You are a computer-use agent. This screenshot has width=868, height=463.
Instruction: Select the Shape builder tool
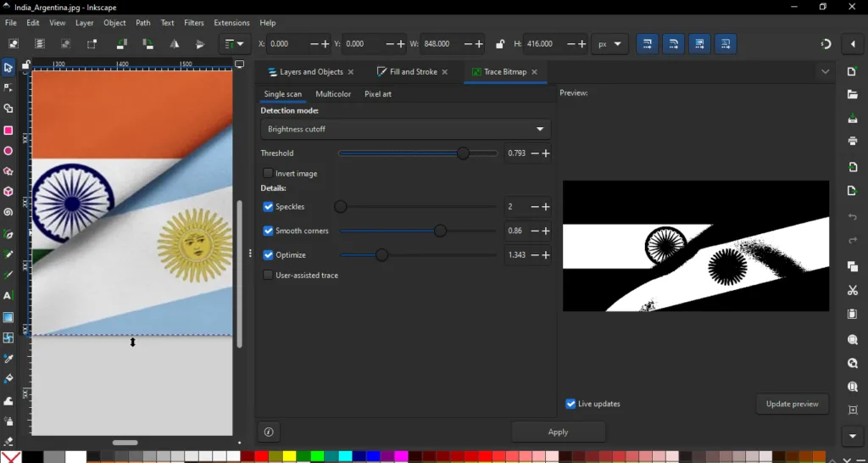[x=8, y=109]
